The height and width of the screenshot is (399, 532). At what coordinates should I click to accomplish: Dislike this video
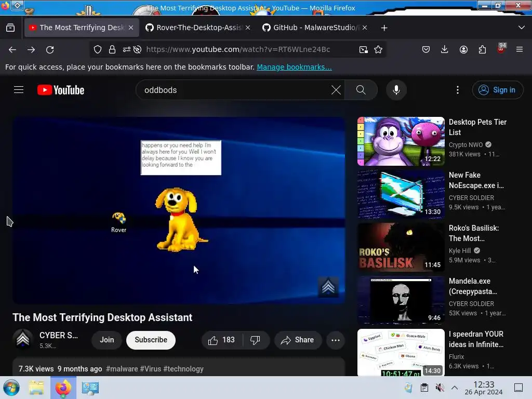[x=256, y=340]
